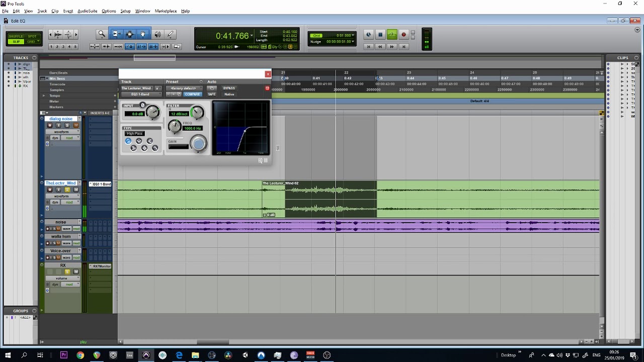
Task: Open the Marketplace menu
Action: click(166, 11)
